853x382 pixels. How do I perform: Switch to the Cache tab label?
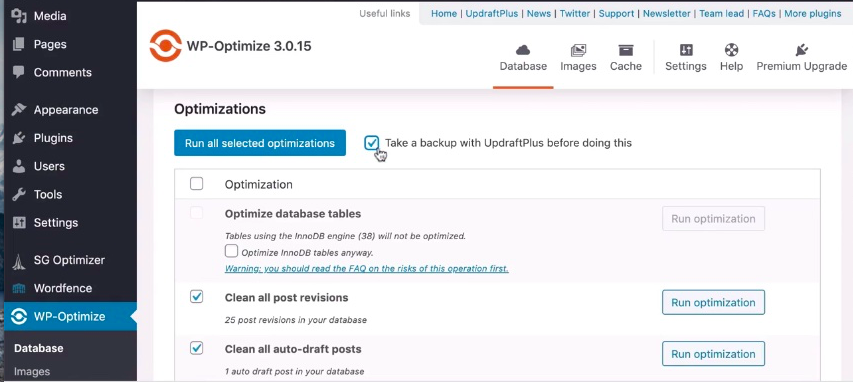pos(626,66)
